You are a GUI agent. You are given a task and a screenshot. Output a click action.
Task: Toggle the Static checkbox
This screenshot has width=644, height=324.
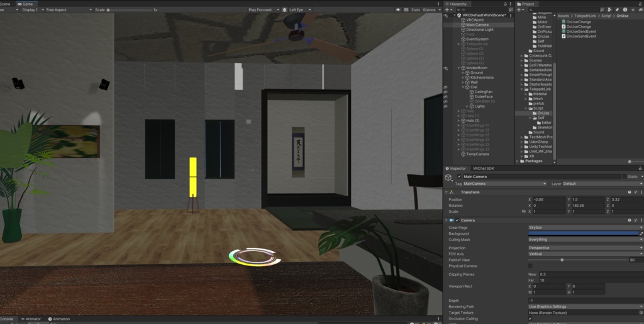click(625, 177)
